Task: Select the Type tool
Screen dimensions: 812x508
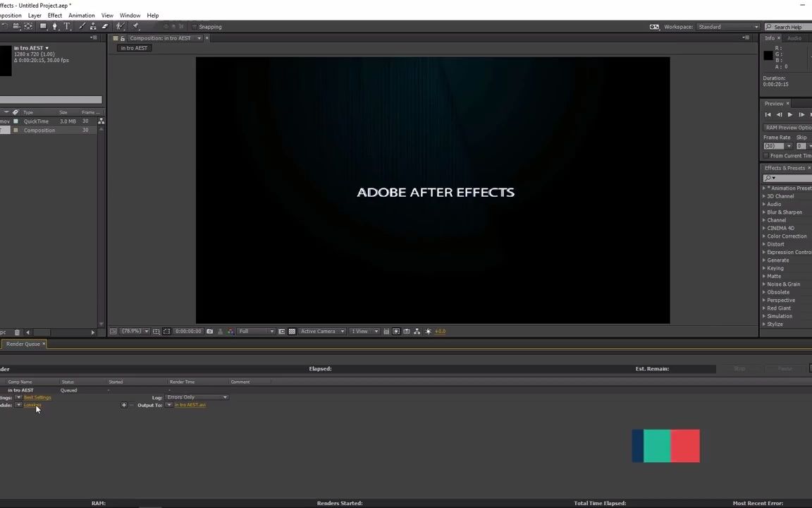Action: point(66,26)
